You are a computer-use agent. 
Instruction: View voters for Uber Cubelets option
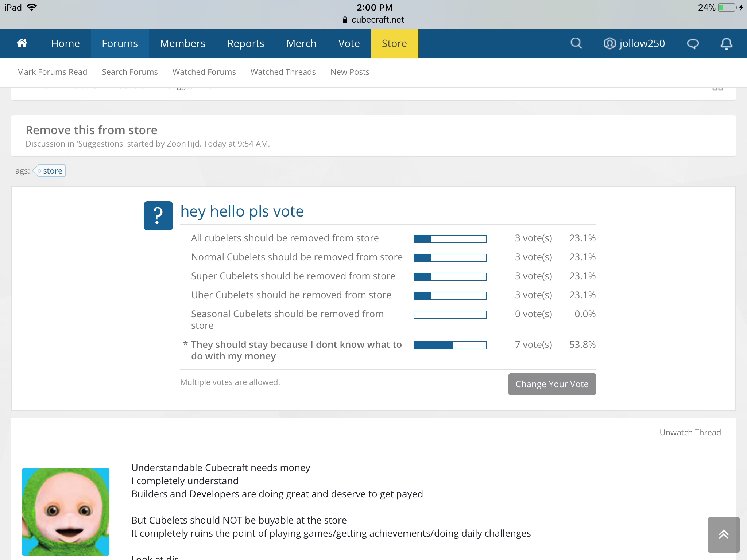pyautogui.click(x=534, y=295)
